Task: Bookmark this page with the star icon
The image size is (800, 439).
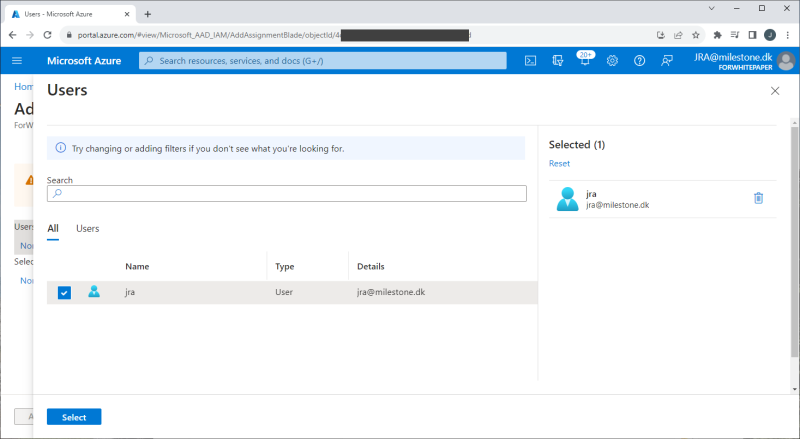Action: [697, 35]
